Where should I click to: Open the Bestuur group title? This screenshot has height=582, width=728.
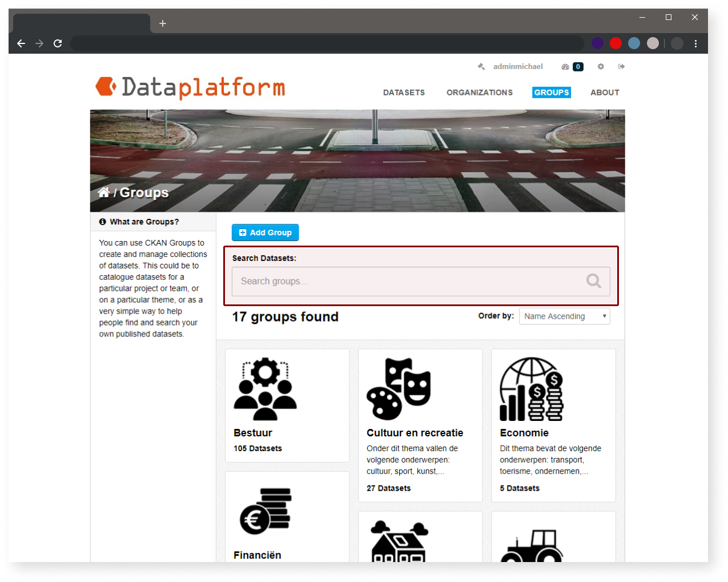(253, 433)
